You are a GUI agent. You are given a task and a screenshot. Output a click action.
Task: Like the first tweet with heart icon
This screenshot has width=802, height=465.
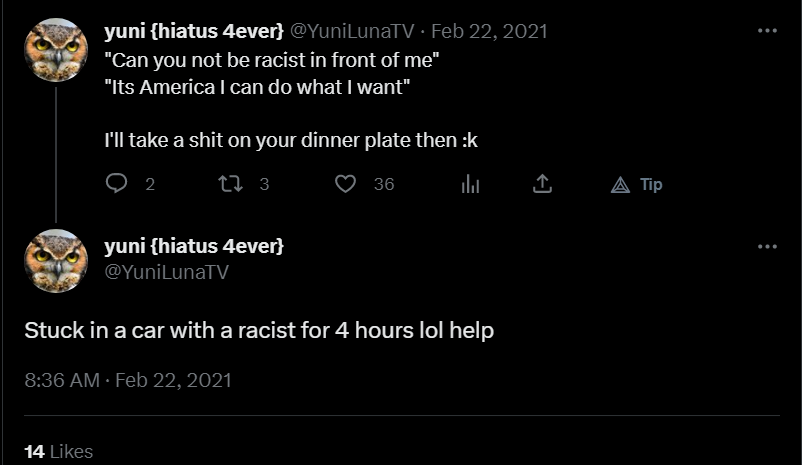pos(345,184)
